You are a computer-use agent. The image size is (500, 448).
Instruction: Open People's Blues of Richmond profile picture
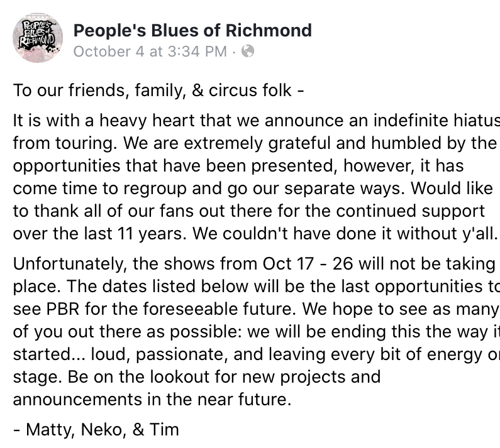pyautogui.click(x=38, y=38)
